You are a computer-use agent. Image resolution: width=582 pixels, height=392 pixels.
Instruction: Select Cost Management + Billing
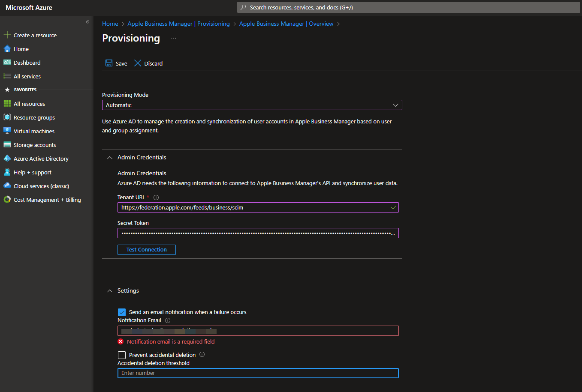click(45, 199)
